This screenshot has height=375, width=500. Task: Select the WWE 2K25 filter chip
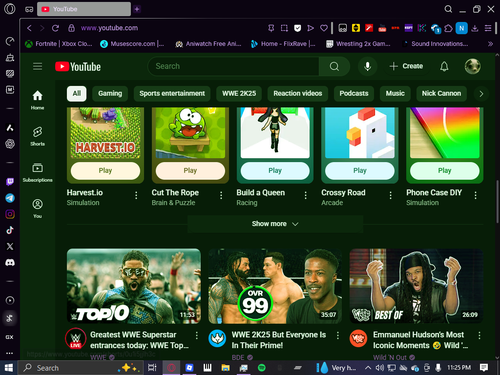[x=239, y=93]
